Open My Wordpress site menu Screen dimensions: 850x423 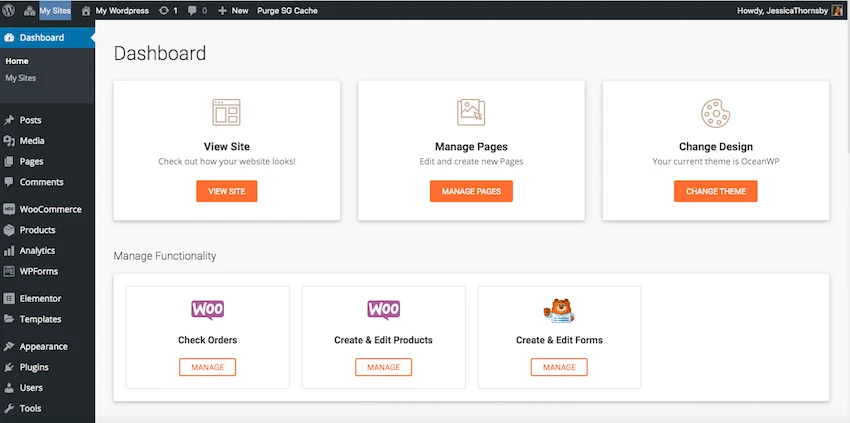point(122,10)
